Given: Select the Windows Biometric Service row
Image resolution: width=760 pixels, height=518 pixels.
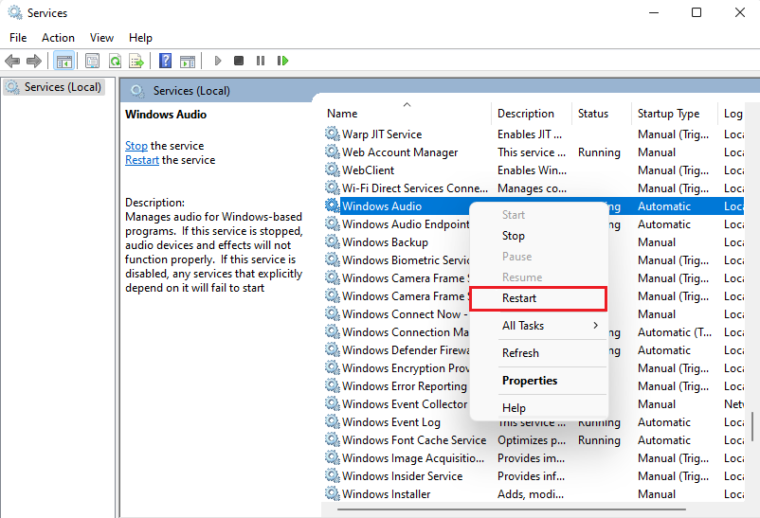Looking at the screenshot, I should [533, 260].
